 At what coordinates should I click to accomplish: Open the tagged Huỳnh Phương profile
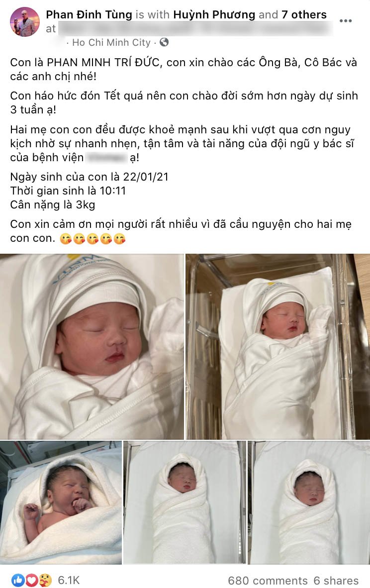(214, 14)
